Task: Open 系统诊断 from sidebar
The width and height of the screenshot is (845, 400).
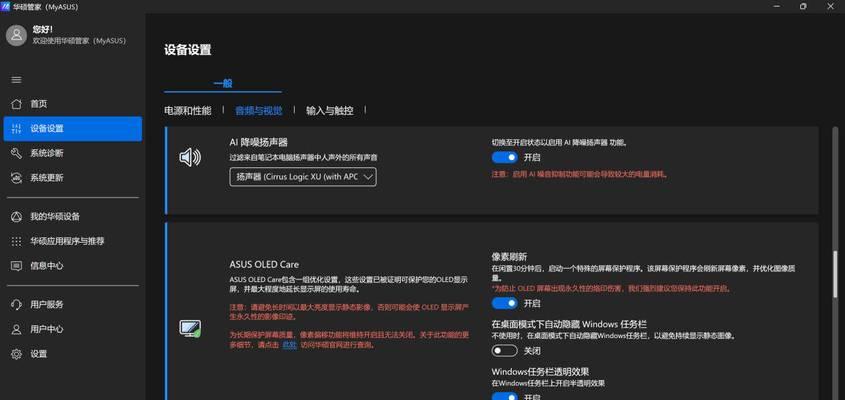Action: 73,153
